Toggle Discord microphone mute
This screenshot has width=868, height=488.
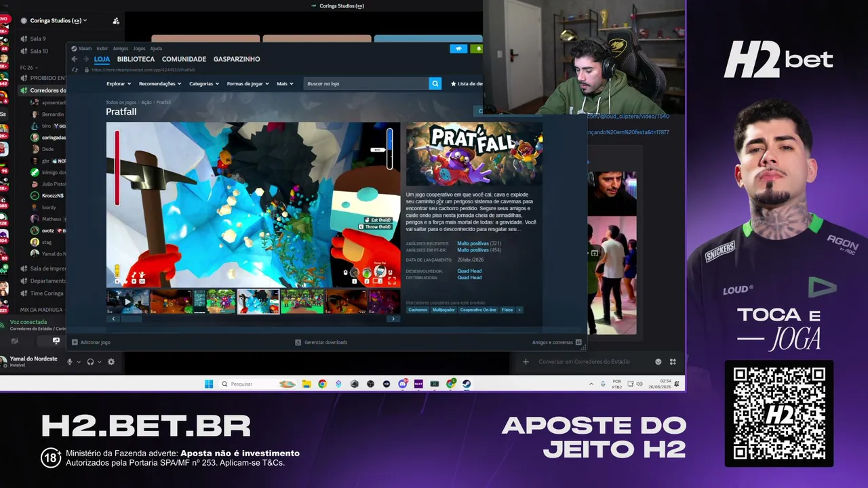point(69,362)
